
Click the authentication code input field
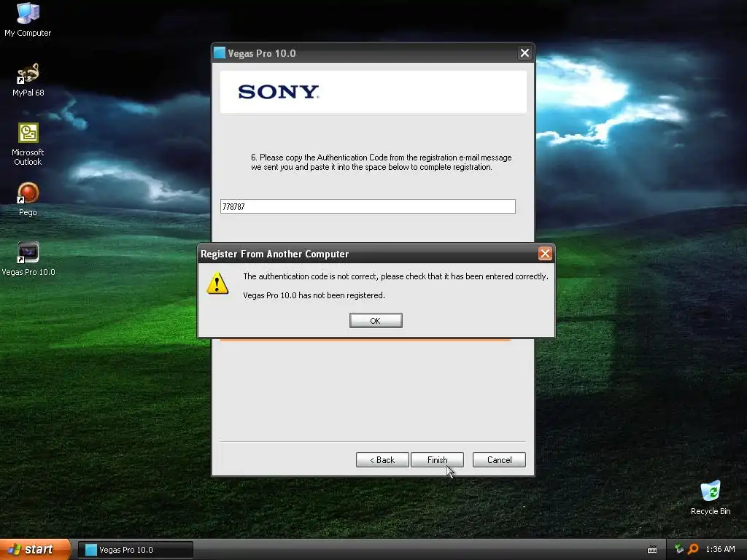pyautogui.click(x=368, y=206)
